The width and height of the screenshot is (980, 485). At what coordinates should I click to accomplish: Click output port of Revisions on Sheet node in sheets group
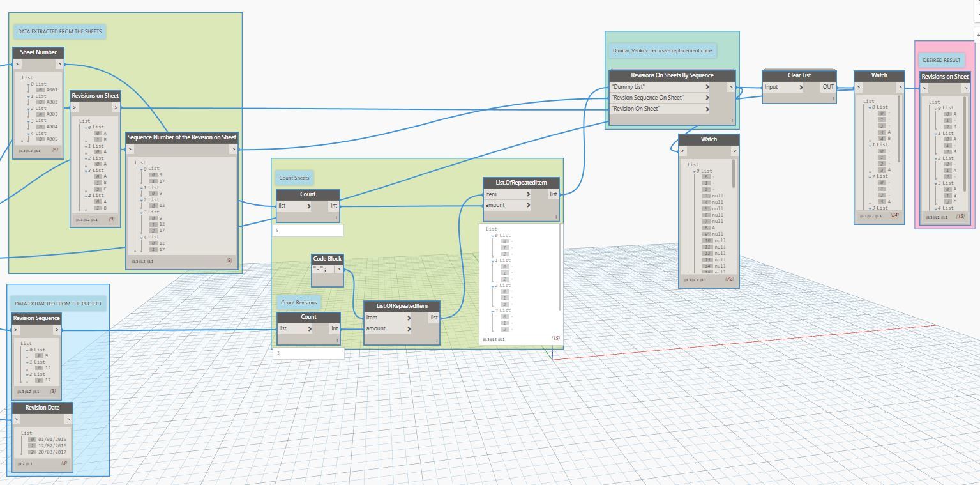click(116, 107)
